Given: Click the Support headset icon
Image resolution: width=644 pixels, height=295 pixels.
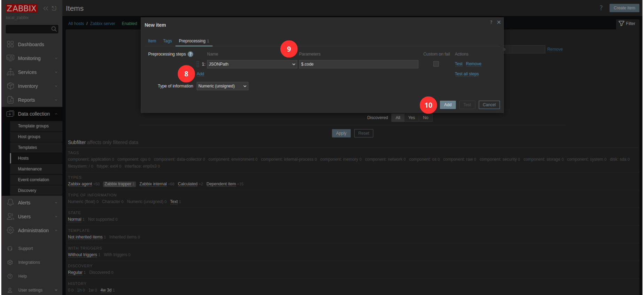Looking at the screenshot, I should 10,248.
